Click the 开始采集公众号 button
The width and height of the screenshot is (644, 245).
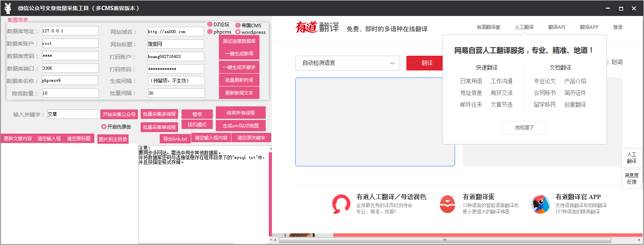tap(119, 114)
